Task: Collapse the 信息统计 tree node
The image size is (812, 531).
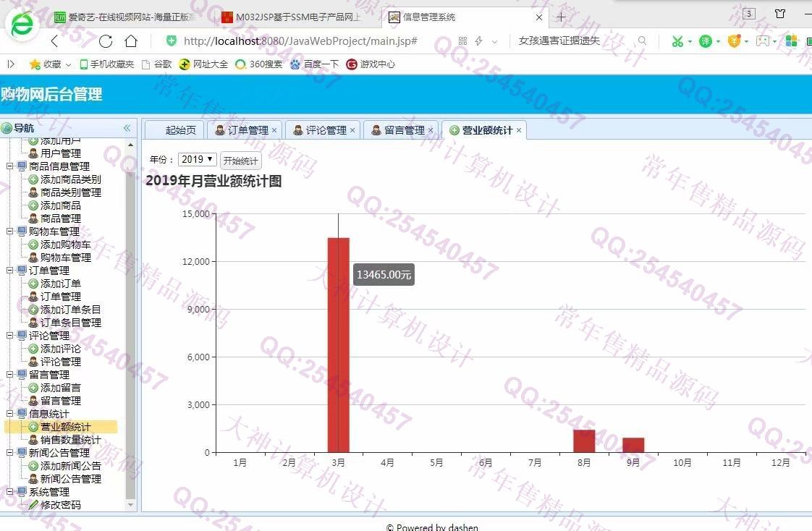Action: pyautogui.click(x=11, y=414)
